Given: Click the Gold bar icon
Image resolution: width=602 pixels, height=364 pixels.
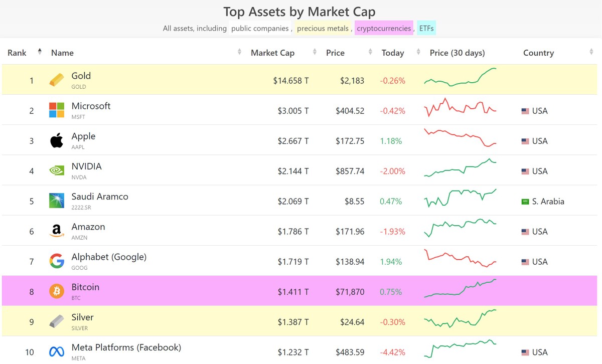Looking at the screenshot, I should pyautogui.click(x=56, y=79).
